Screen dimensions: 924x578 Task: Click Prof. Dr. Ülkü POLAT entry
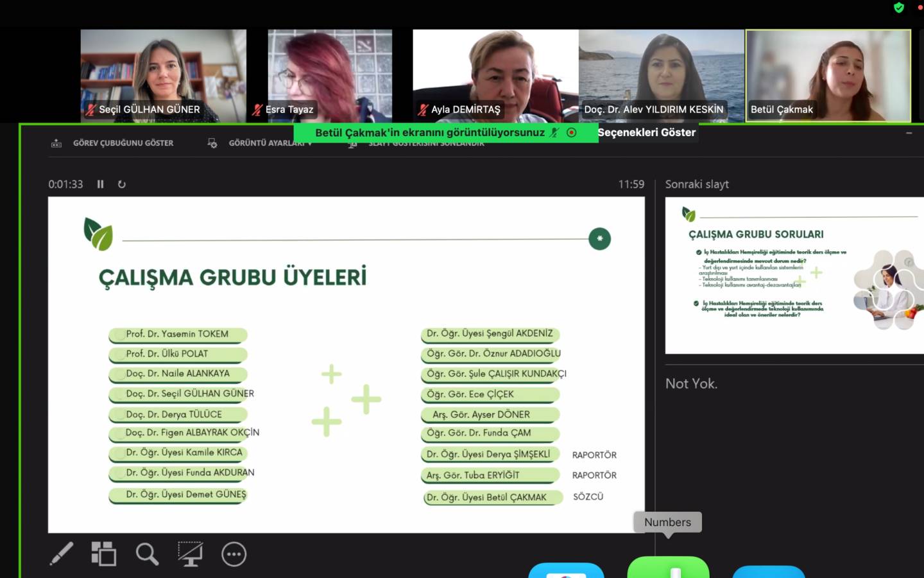(x=178, y=355)
